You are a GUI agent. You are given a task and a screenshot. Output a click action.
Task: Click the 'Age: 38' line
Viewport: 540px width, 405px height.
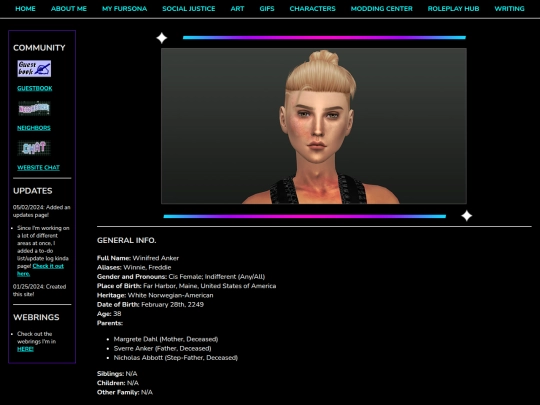coord(109,314)
